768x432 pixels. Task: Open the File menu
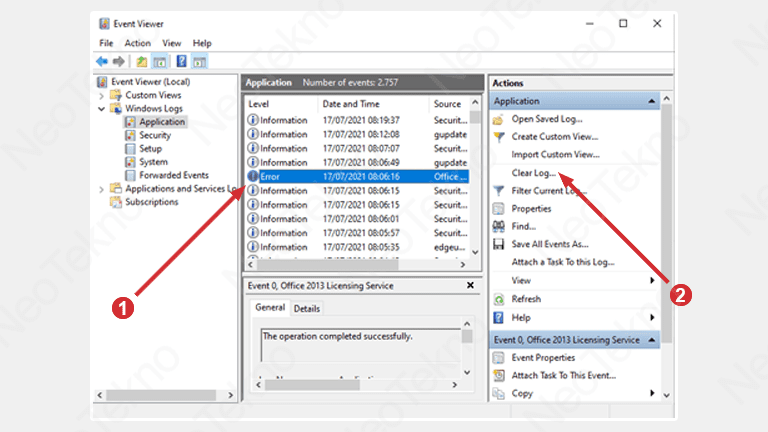pos(106,43)
